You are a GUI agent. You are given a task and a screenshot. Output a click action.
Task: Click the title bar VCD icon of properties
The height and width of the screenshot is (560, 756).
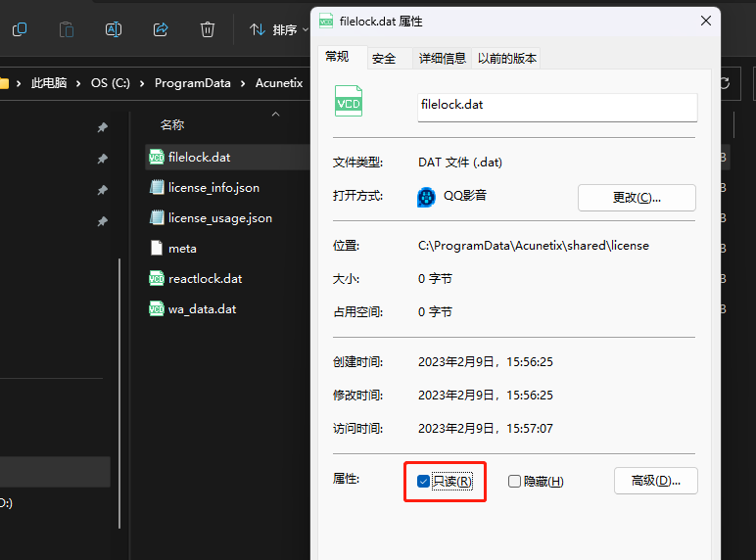pyautogui.click(x=326, y=22)
